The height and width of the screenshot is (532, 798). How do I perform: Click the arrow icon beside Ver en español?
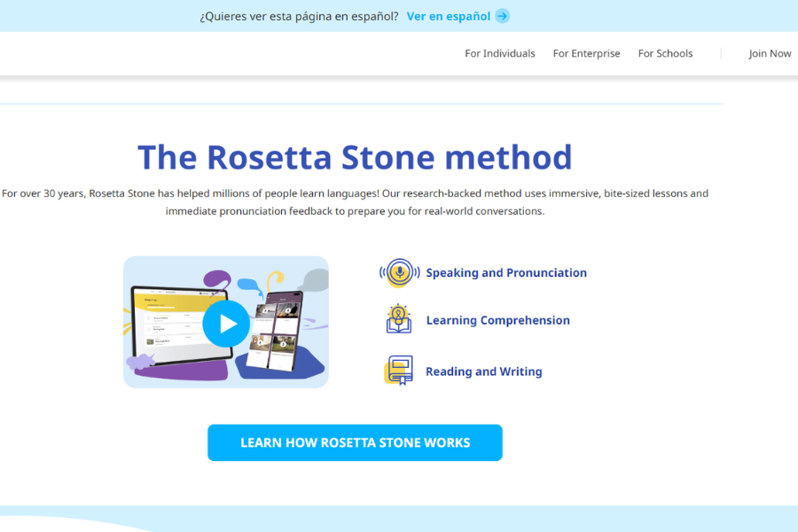coord(503,16)
